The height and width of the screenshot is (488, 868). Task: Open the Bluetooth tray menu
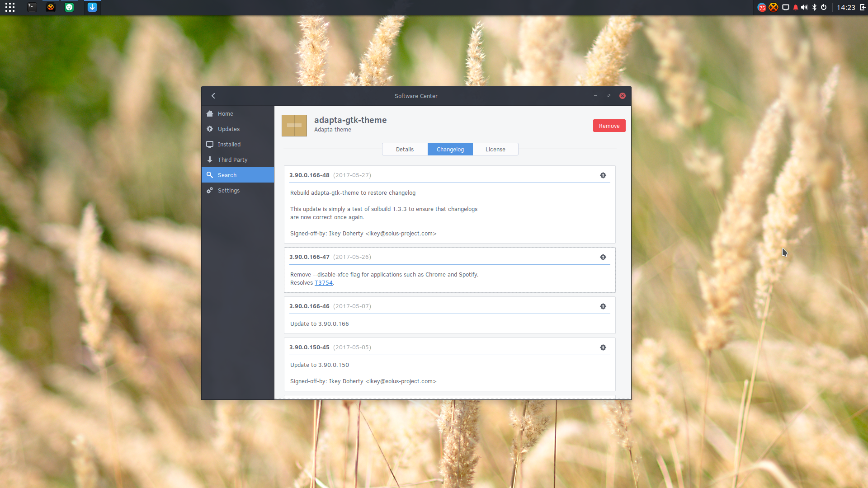pos(815,7)
